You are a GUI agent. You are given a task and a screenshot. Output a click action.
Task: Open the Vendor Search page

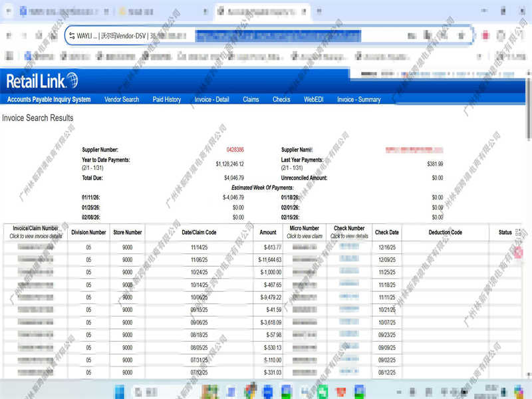click(122, 99)
